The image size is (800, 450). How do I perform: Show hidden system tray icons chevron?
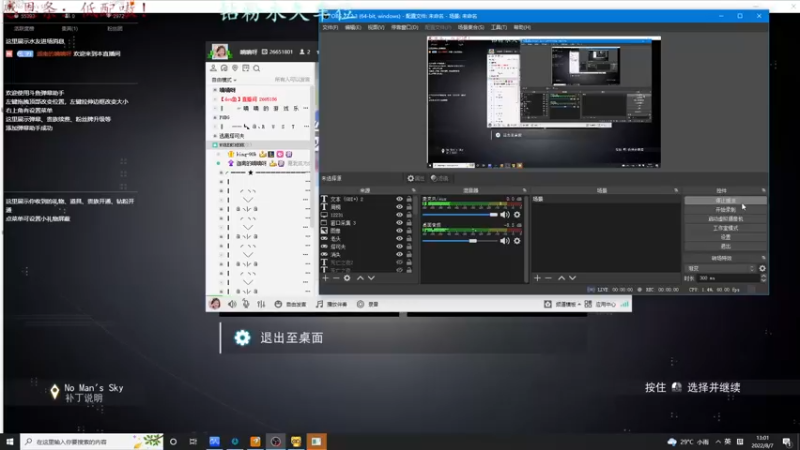[718, 442]
